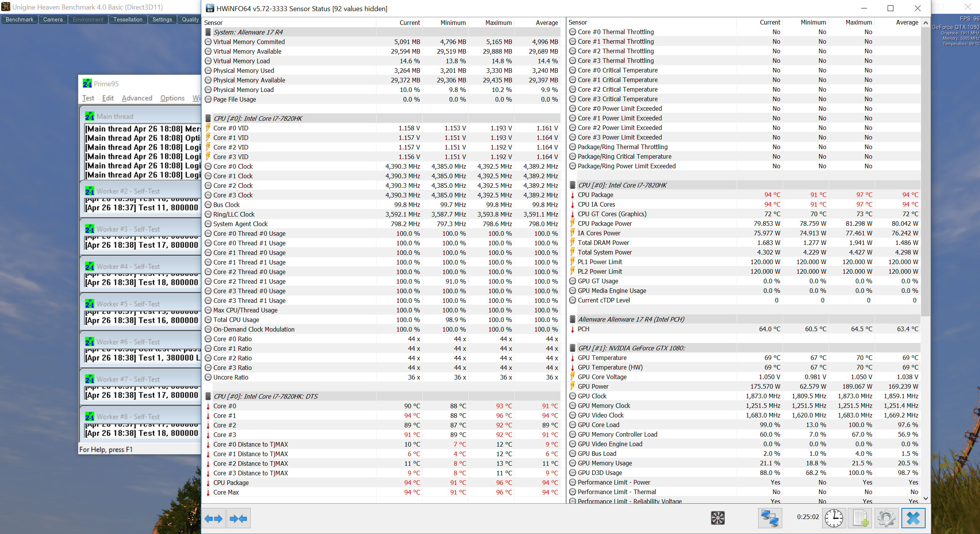Select Physical Memory Used row
The height and width of the screenshot is (534, 980).
[382, 70]
